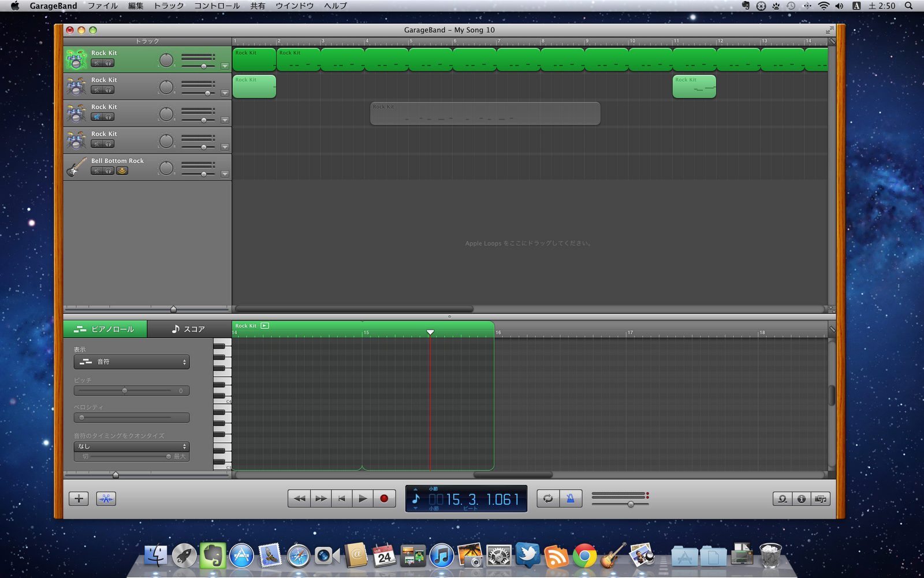Screen dimensions: 924x578
Task: Expand automation for the second Rock Kit track
Action: click(x=225, y=93)
